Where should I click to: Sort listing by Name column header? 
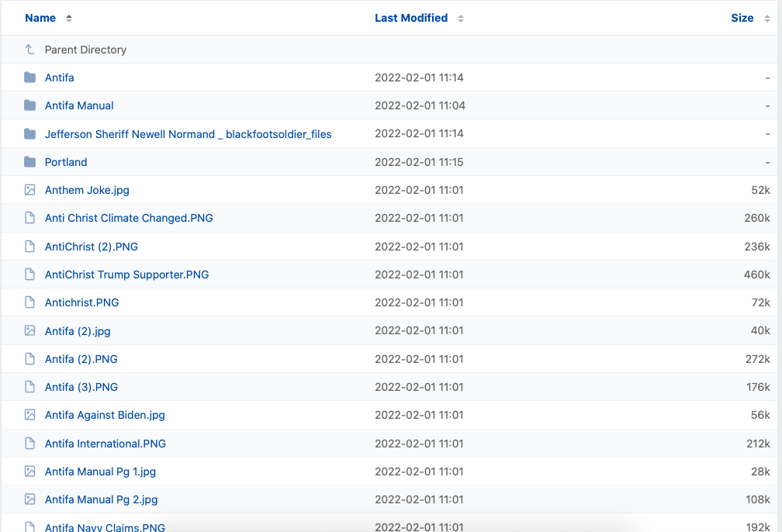(x=40, y=18)
